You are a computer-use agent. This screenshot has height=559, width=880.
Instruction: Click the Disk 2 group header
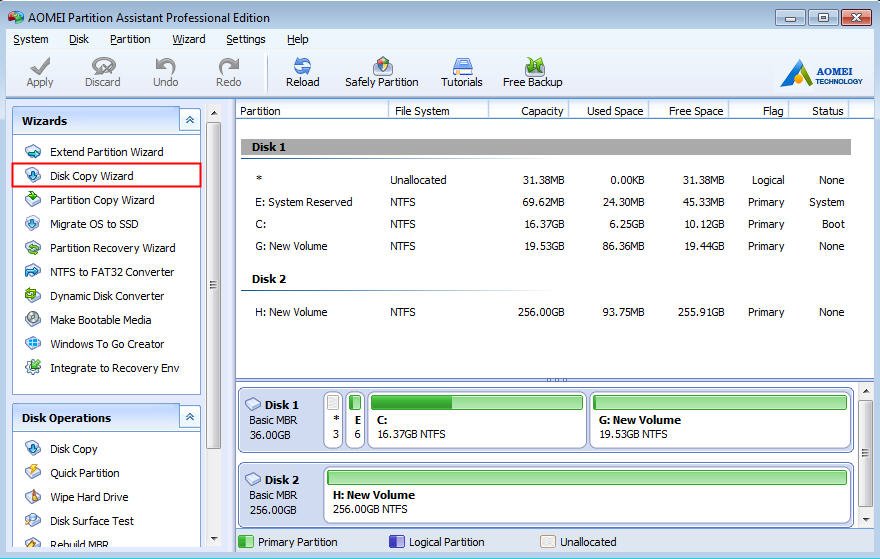coord(546,279)
